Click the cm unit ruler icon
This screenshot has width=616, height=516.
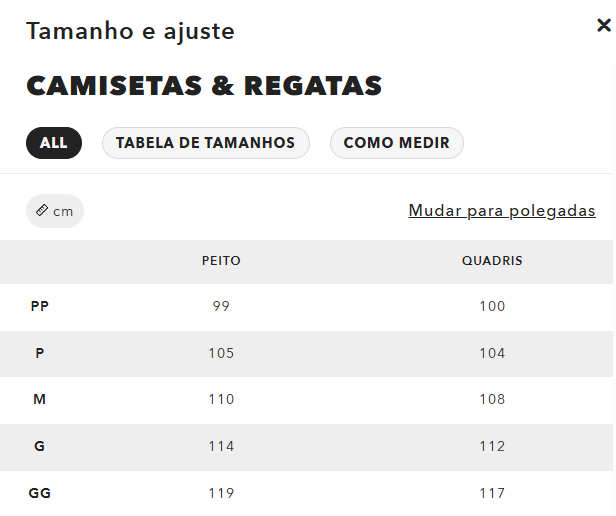click(x=42, y=211)
